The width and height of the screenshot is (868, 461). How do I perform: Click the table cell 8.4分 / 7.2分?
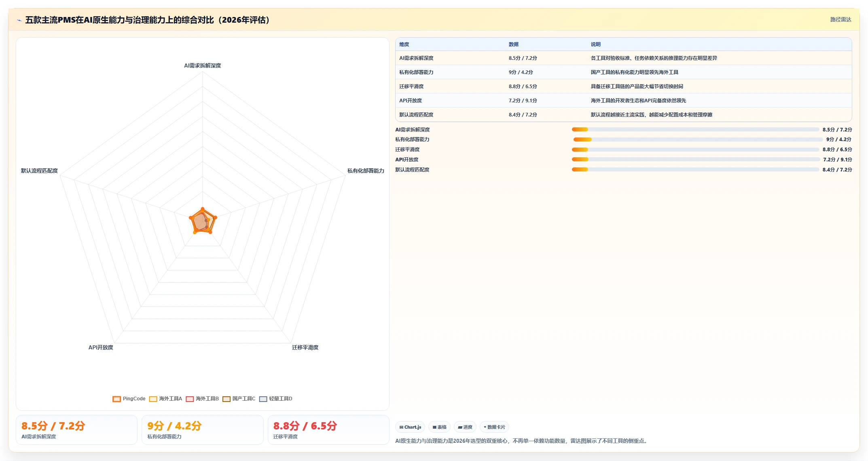click(523, 115)
